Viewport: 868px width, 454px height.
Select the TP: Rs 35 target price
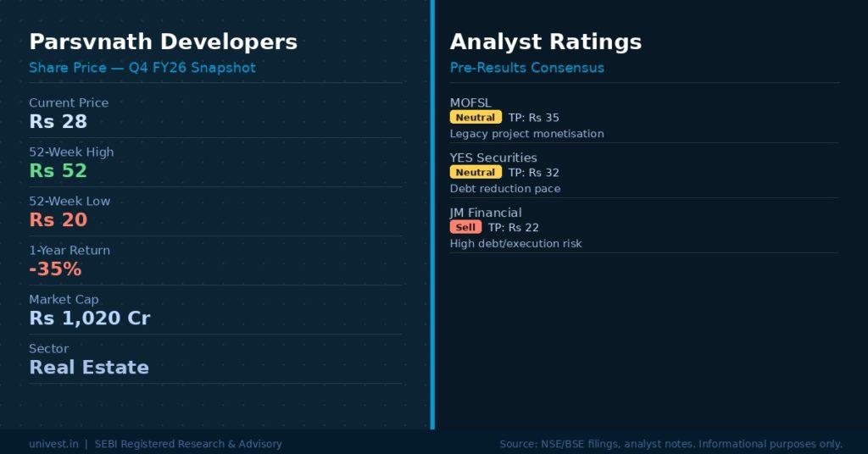(x=534, y=118)
